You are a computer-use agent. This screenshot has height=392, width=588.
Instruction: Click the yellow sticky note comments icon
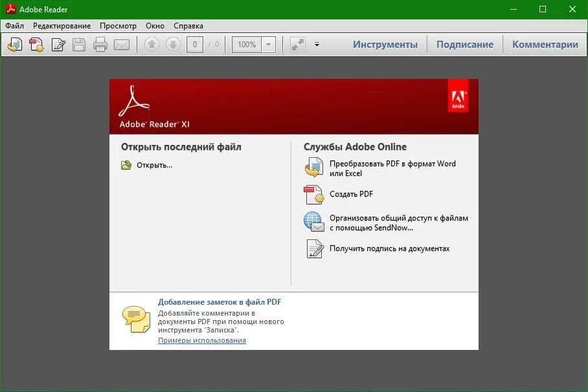[x=136, y=320]
